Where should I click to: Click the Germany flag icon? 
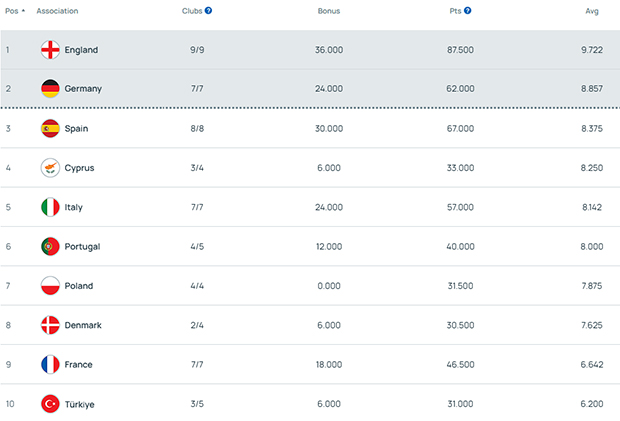[50, 88]
